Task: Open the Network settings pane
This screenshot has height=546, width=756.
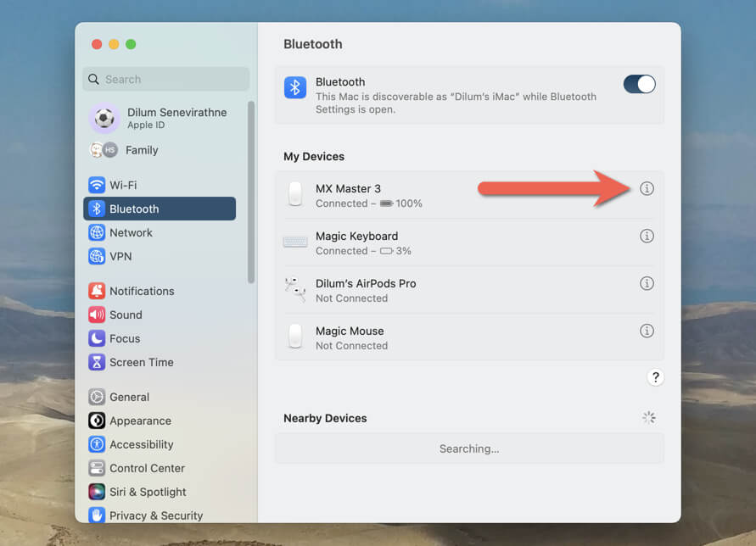Action: pyautogui.click(x=160, y=232)
